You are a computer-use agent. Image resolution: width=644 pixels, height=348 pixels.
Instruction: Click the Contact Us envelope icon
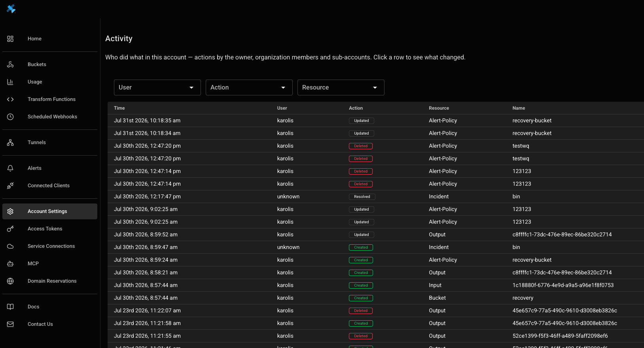pyautogui.click(x=10, y=324)
